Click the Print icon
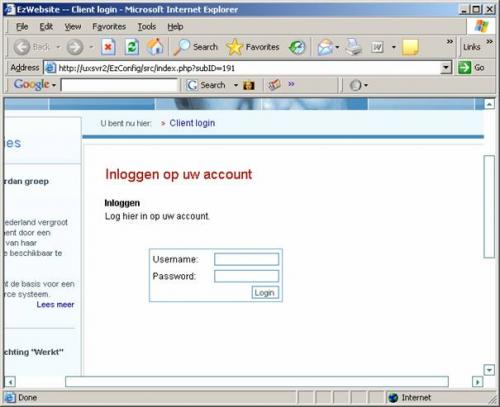 click(x=353, y=47)
